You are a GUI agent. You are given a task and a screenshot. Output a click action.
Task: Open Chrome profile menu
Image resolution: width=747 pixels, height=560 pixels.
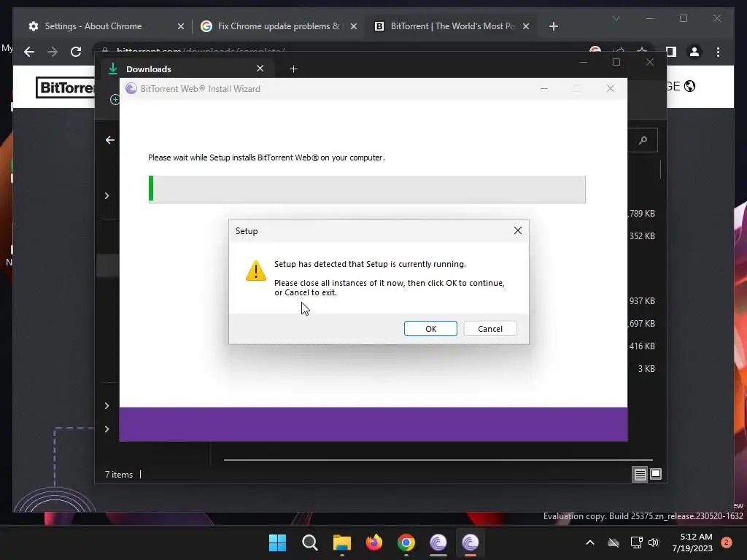click(694, 52)
